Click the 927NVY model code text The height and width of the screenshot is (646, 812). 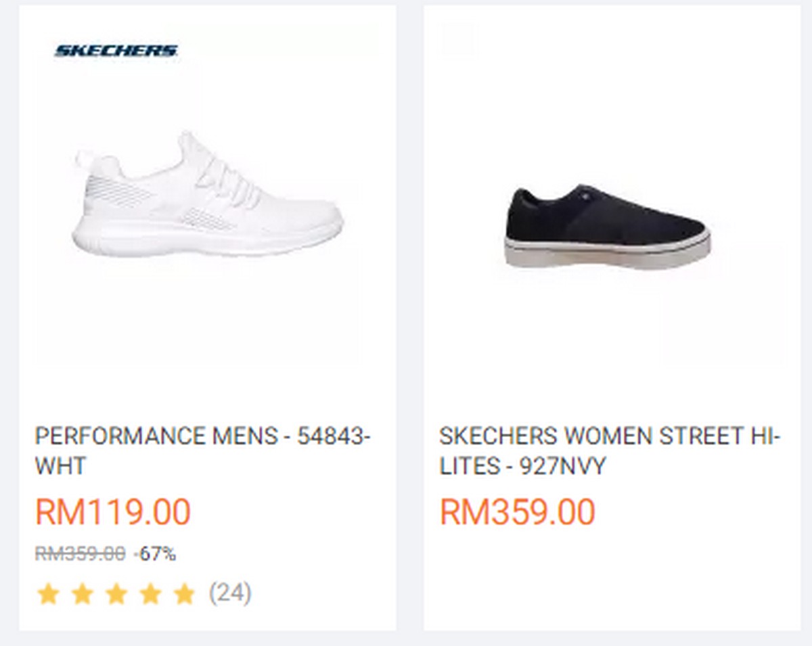click(563, 466)
